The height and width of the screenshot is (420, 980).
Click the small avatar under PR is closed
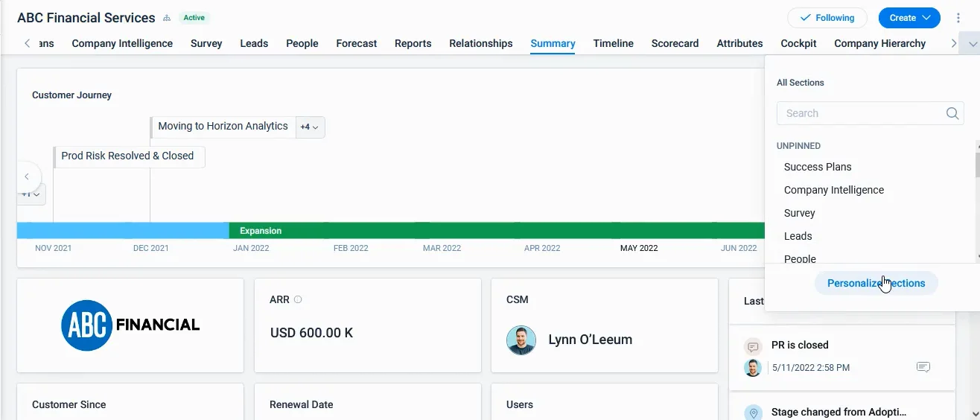753,367
